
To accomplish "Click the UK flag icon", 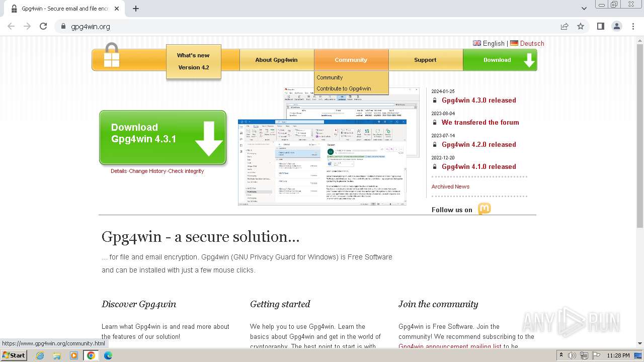I will 477,43.
